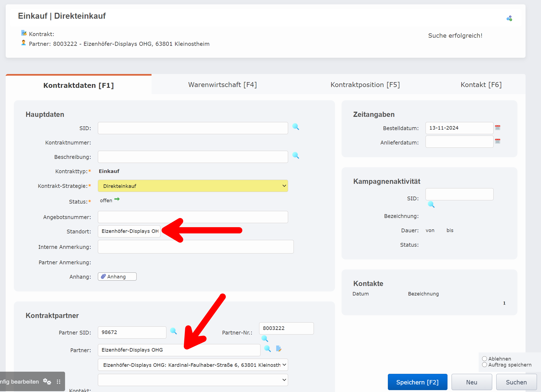Open an attachment via the Anhang button

(x=117, y=276)
